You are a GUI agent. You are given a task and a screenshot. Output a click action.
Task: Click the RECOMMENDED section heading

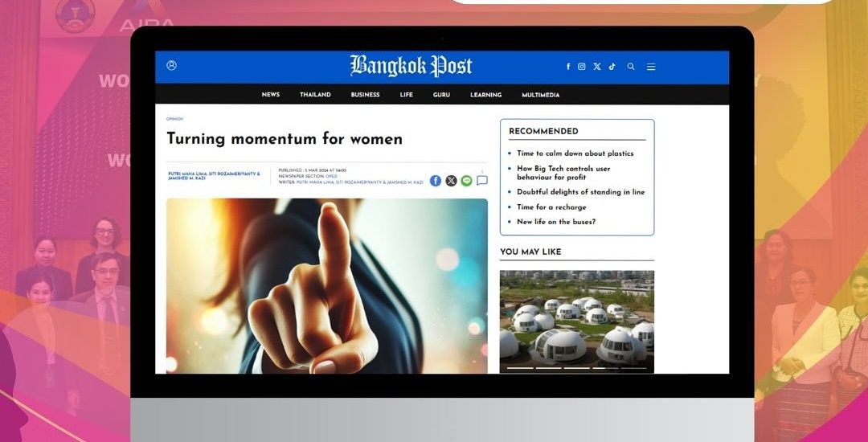[x=543, y=131]
